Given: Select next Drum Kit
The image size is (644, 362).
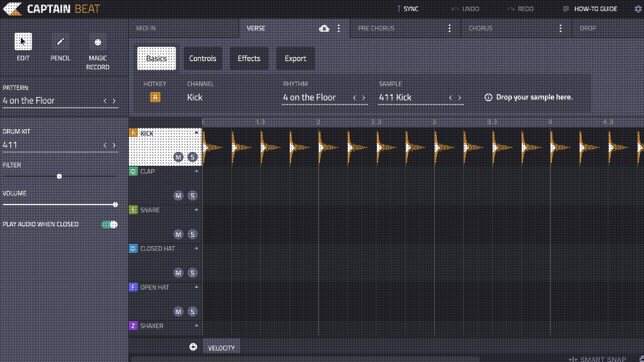Looking at the screenshot, I should 114,145.
